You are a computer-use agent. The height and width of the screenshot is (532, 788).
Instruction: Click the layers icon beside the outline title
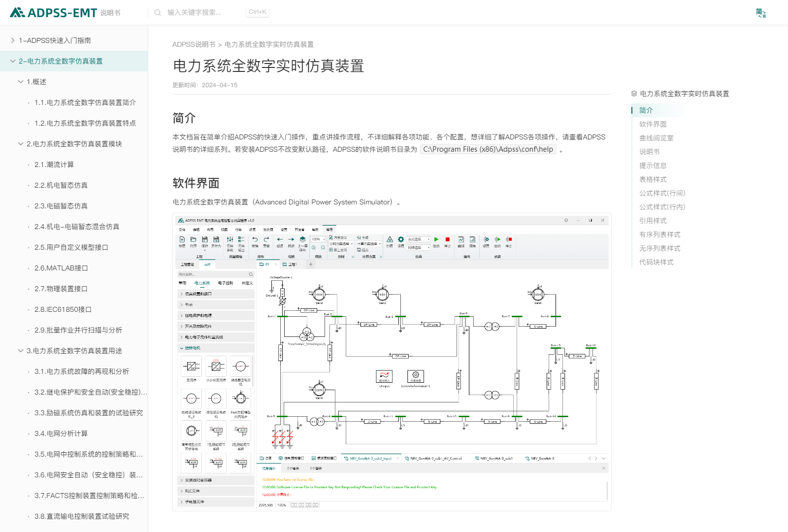click(634, 94)
